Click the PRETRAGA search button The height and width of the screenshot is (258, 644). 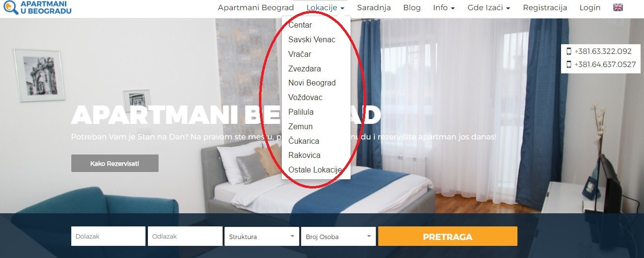point(448,237)
